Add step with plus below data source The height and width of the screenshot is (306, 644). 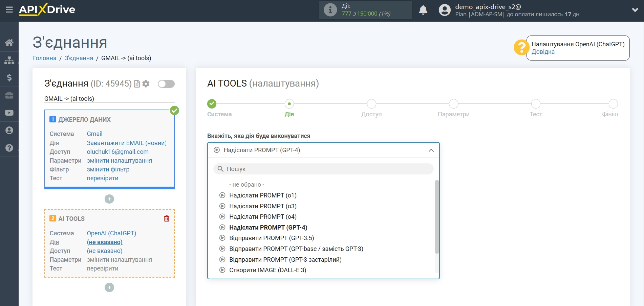point(109,199)
